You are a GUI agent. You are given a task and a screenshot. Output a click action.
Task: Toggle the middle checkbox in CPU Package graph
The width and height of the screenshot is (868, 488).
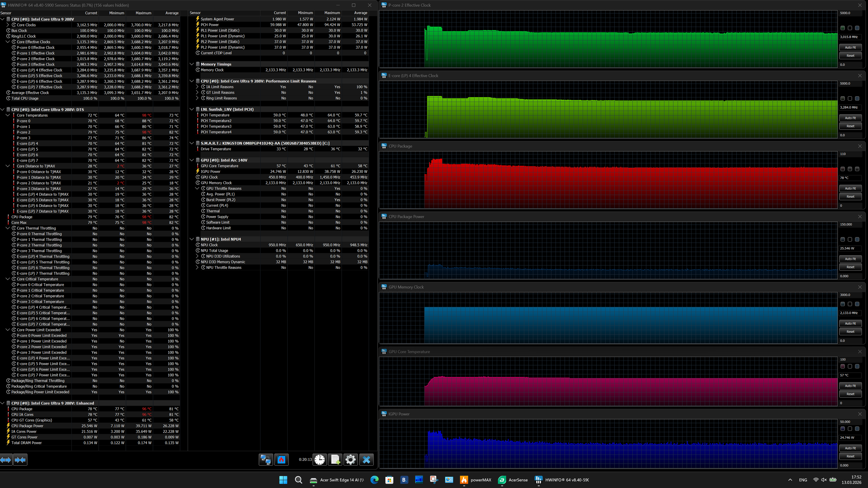[x=850, y=169]
